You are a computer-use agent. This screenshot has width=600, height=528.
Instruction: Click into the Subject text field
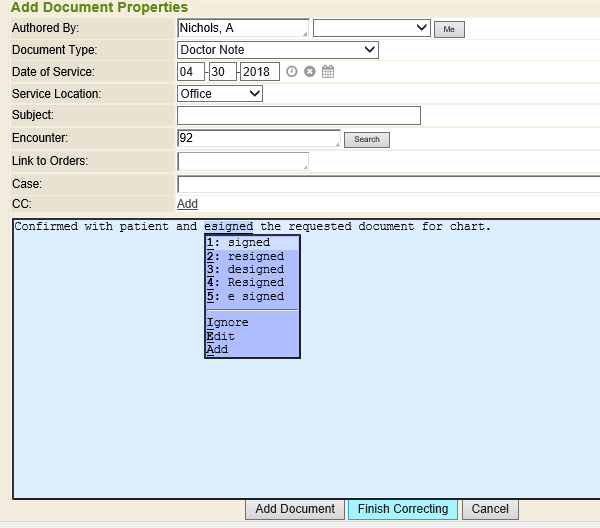click(298, 116)
